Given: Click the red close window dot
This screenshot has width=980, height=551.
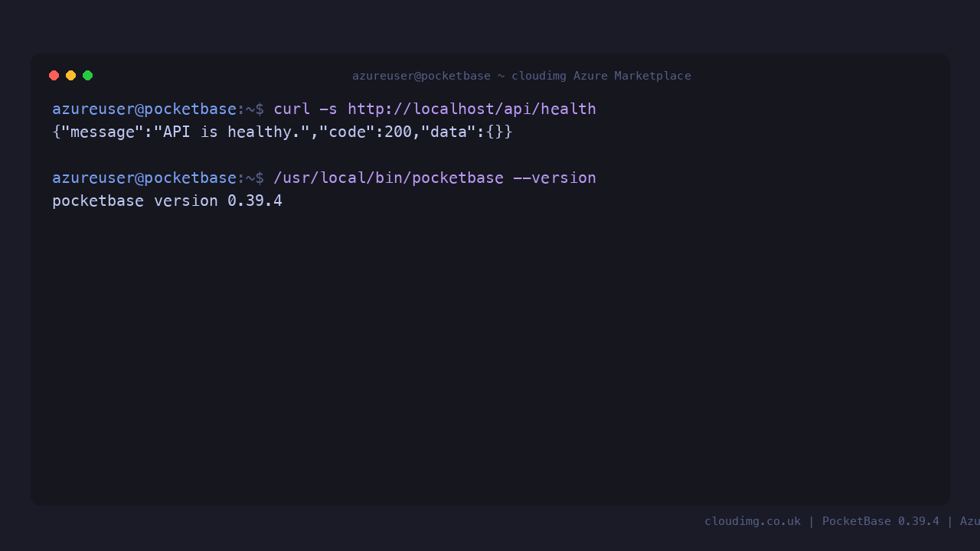Looking at the screenshot, I should pyautogui.click(x=54, y=75).
